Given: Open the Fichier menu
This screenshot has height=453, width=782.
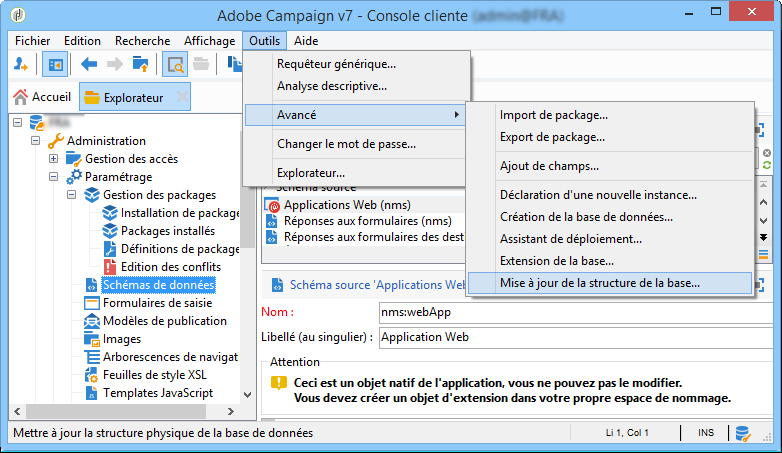Looking at the screenshot, I should click(x=32, y=40).
